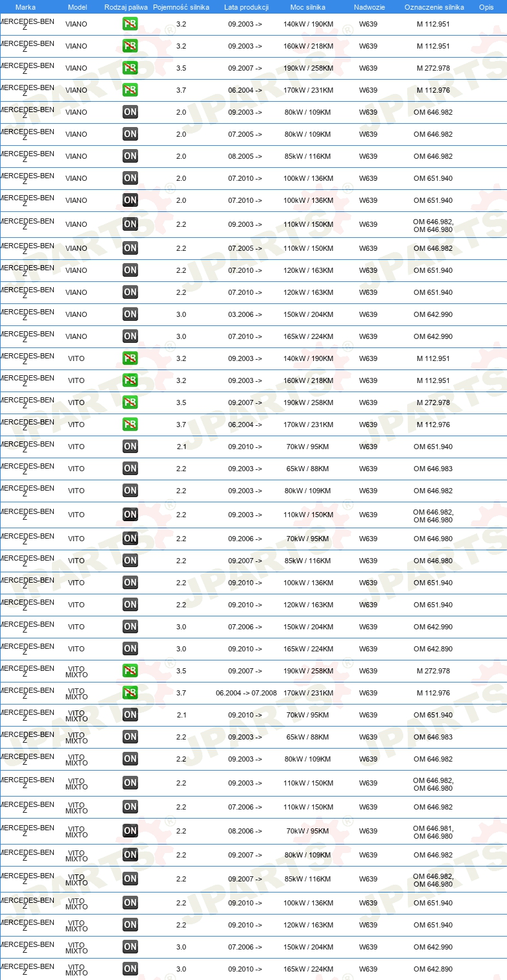The height and width of the screenshot is (980, 507).
Task: Click diesel ON icon in VIANO 85kW / 116KM row
Action: click(130, 156)
